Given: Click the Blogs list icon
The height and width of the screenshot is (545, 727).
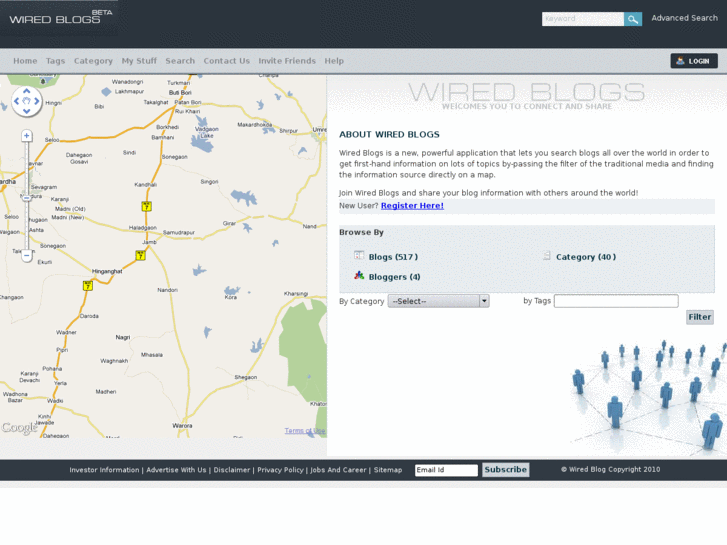Looking at the screenshot, I should click(x=359, y=256).
